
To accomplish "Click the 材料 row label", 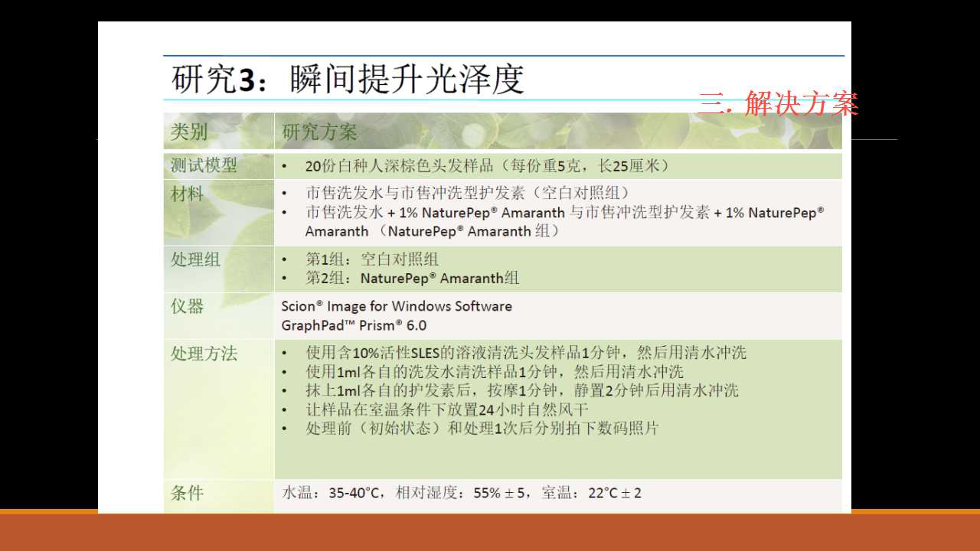I will point(188,194).
